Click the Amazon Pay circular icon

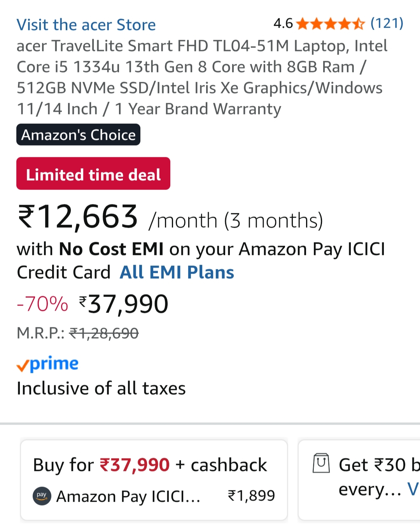coord(42,496)
